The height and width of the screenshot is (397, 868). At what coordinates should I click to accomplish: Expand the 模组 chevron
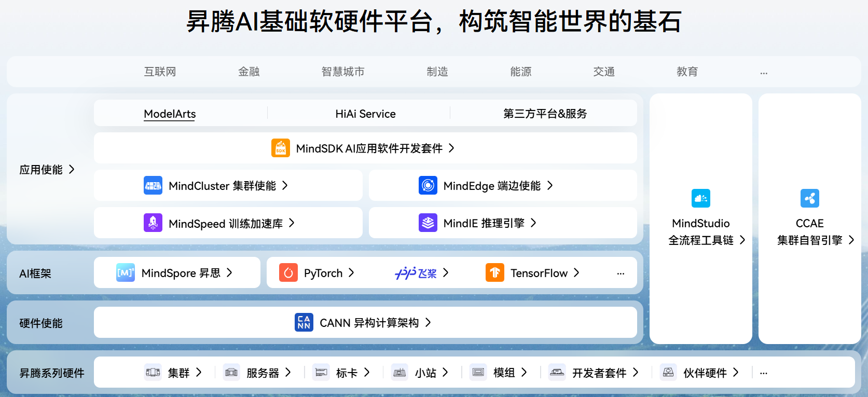coord(524,372)
